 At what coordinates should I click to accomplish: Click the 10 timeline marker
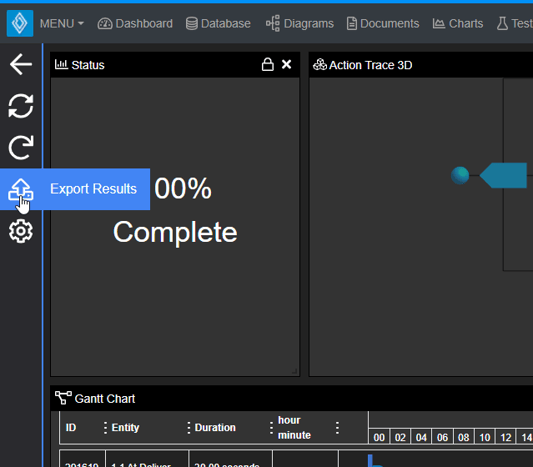coord(485,437)
